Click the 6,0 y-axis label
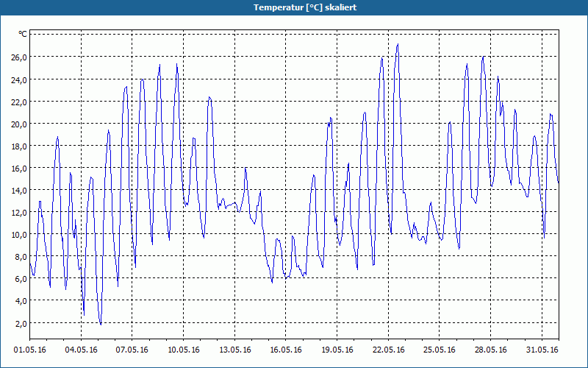 point(21,279)
